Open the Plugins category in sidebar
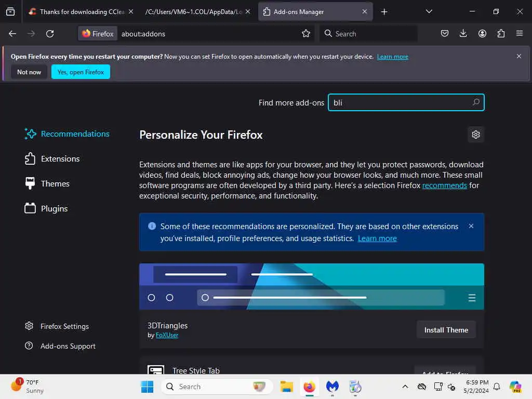The image size is (532, 399). coord(46,208)
